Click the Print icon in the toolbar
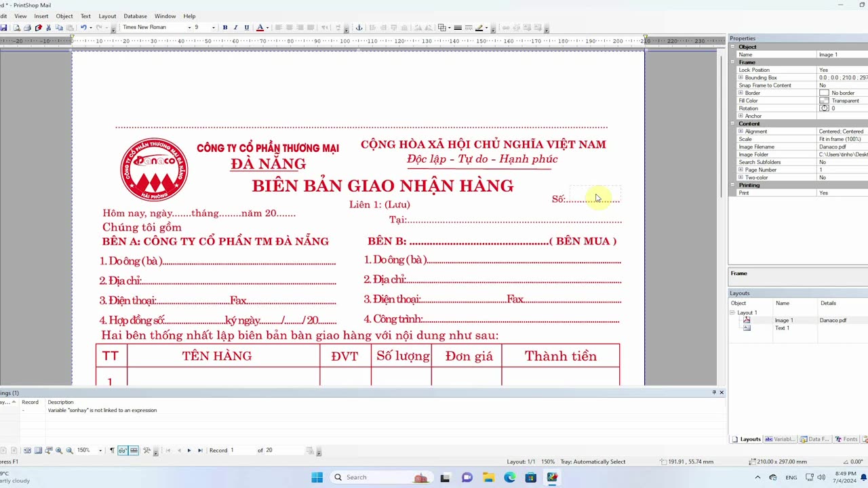The width and height of the screenshot is (868, 488). pyautogui.click(x=27, y=28)
